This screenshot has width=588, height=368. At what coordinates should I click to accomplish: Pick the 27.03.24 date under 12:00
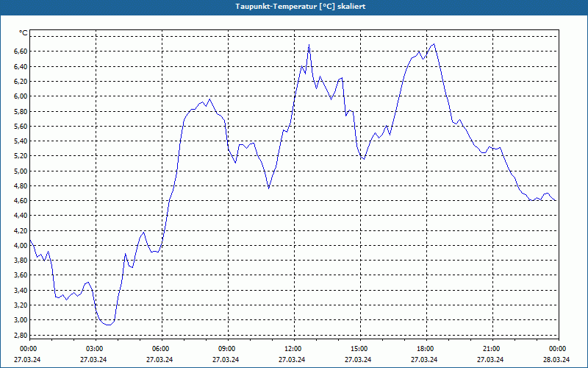292,359
